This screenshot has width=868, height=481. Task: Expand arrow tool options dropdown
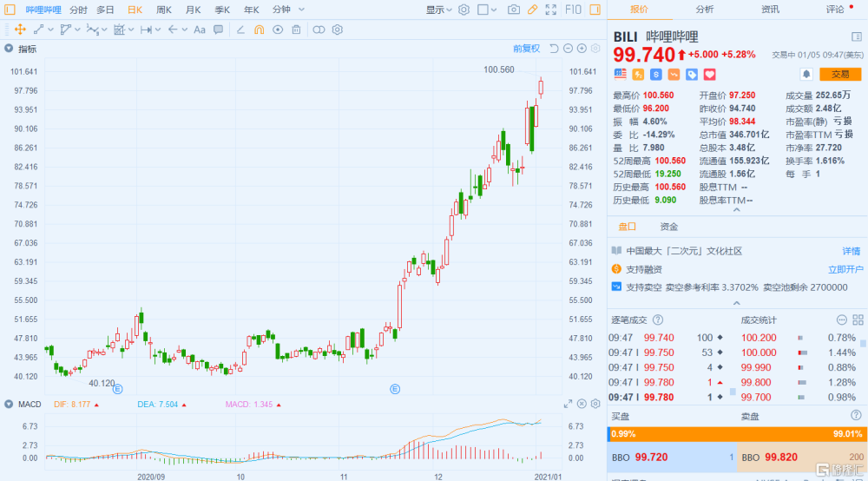tap(184, 30)
